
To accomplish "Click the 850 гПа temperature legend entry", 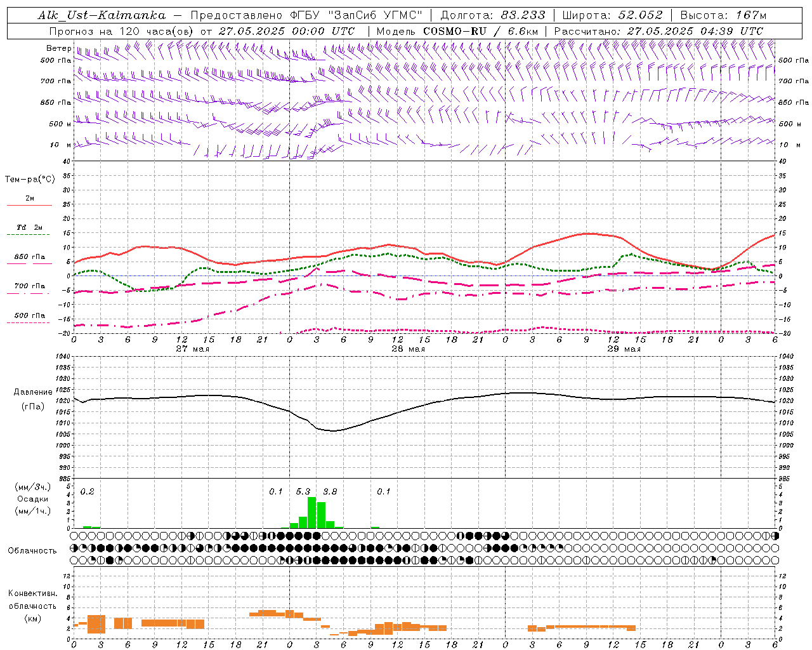I will tap(30, 257).
